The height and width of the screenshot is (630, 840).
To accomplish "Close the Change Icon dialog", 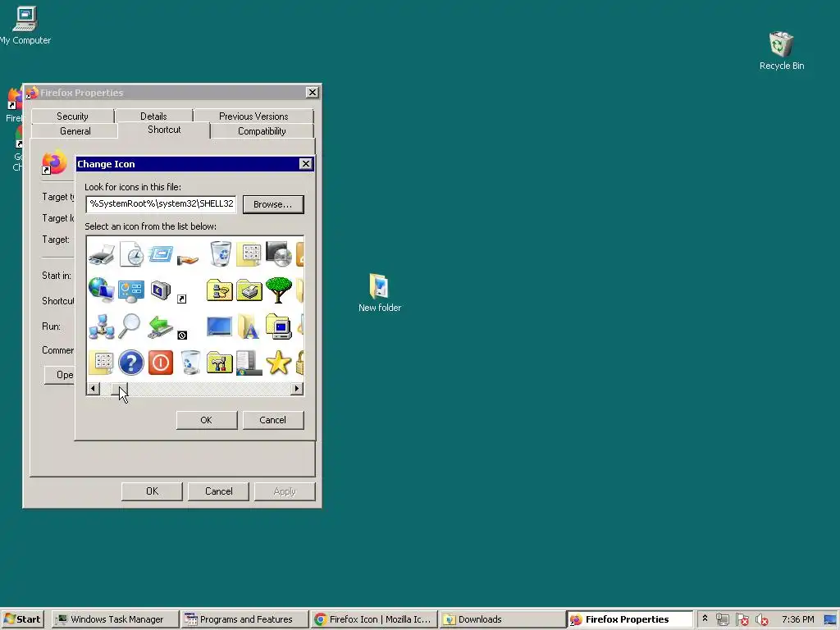I will pyautogui.click(x=305, y=164).
